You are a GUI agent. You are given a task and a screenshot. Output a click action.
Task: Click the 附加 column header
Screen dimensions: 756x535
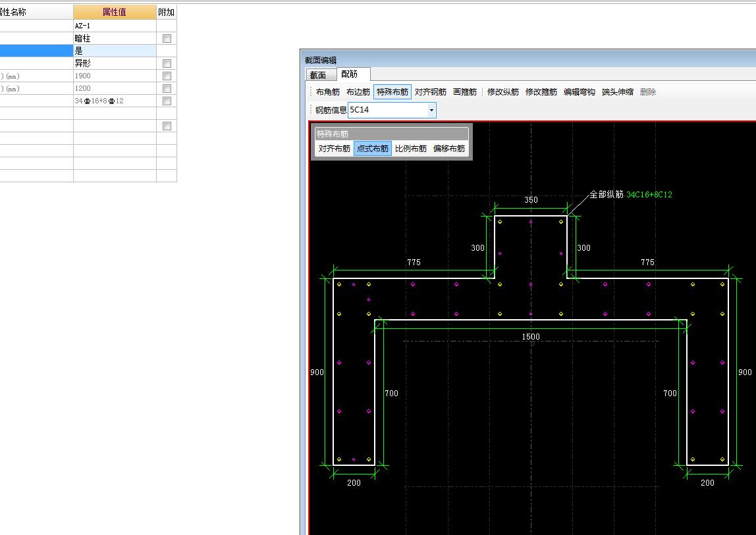pyautogui.click(x=167, y=12)
